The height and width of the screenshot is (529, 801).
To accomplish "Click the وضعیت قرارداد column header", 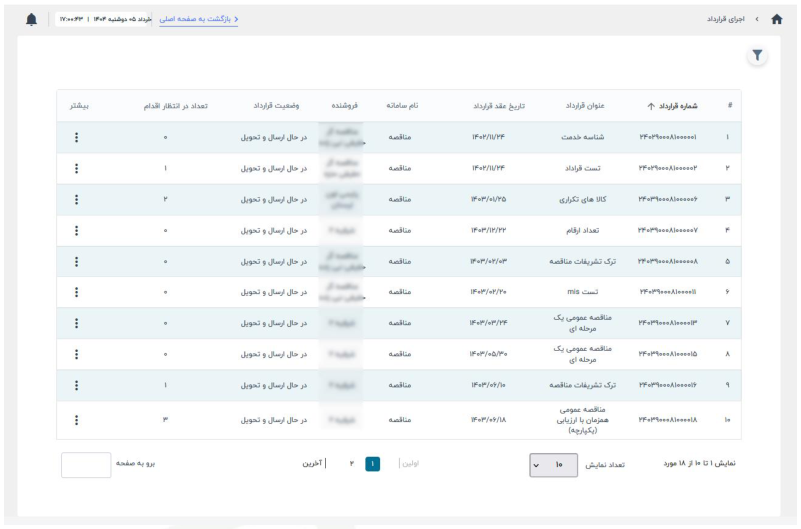I will pos(276,106).
